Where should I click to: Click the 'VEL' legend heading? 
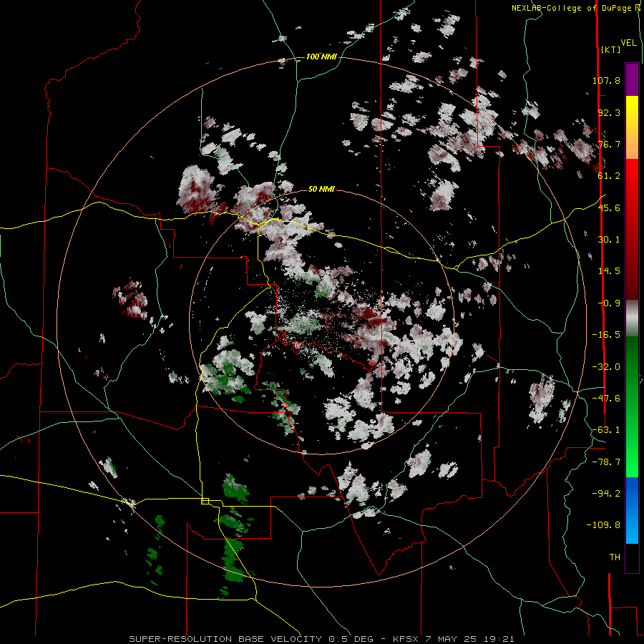(x=628, y=43)
